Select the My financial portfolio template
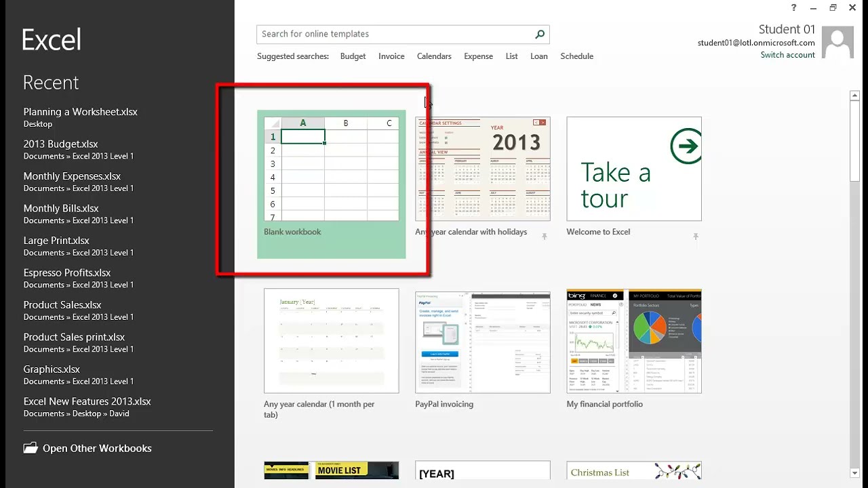Image resolution: width=868 pixels, height=488 pixels. [633, 342]
